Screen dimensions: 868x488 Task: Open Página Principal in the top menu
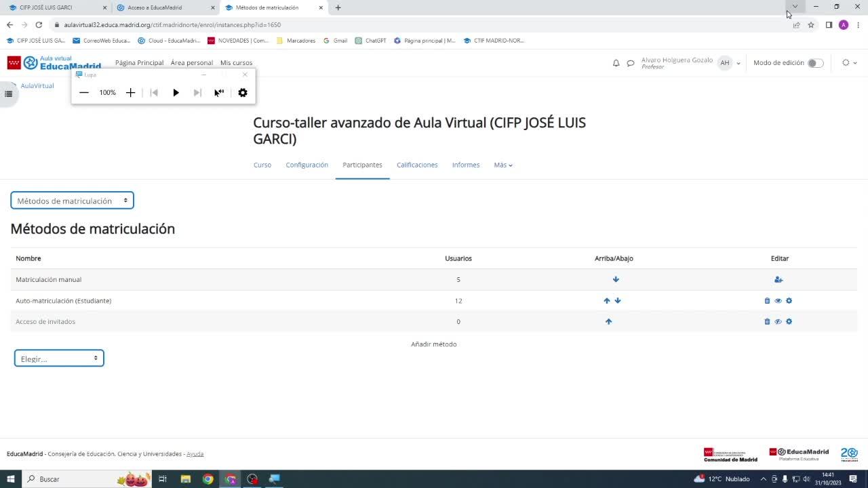[x=139, y=63]
